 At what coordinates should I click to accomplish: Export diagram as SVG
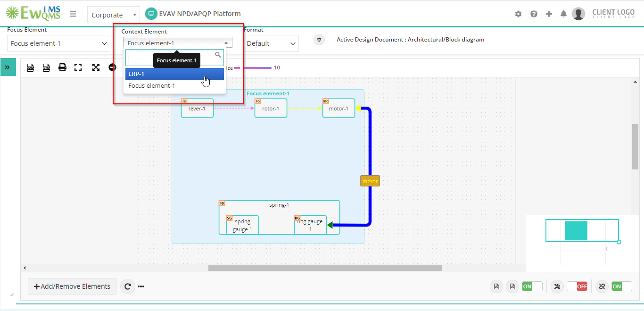(31, 67)
